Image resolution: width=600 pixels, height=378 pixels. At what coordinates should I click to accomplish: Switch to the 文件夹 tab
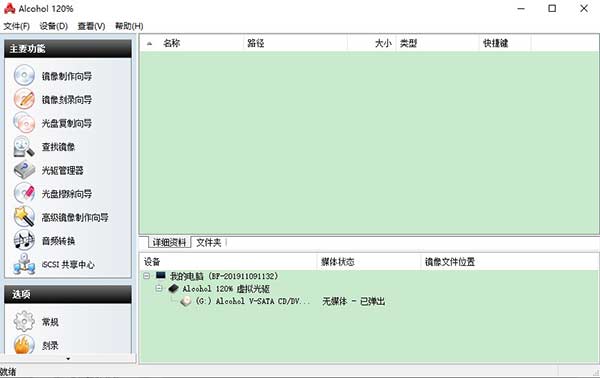[x=209, y=243]
